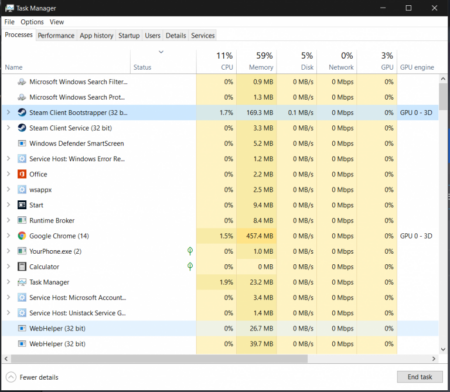Click the vertical scrollbar thumb

point(443,96)
